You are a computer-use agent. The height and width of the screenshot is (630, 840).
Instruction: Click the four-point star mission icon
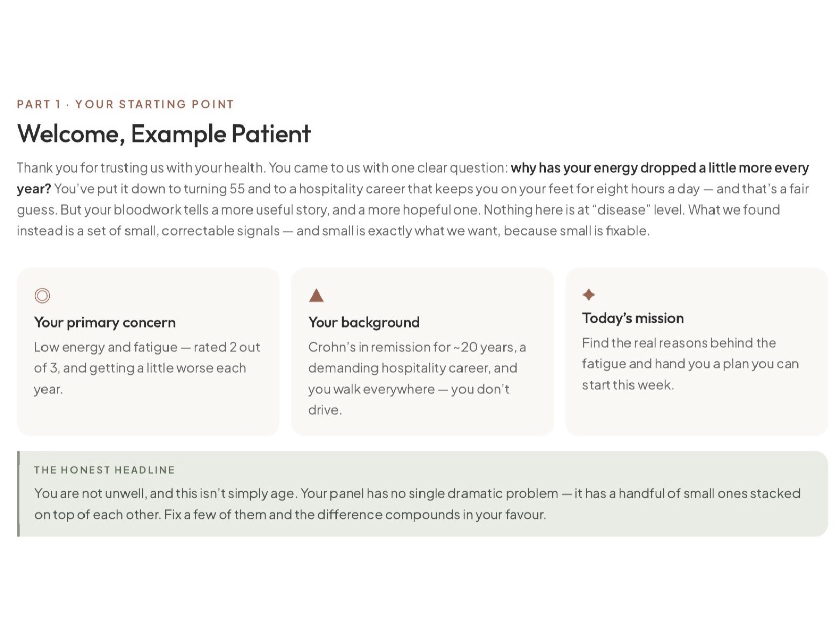point(589,295)
